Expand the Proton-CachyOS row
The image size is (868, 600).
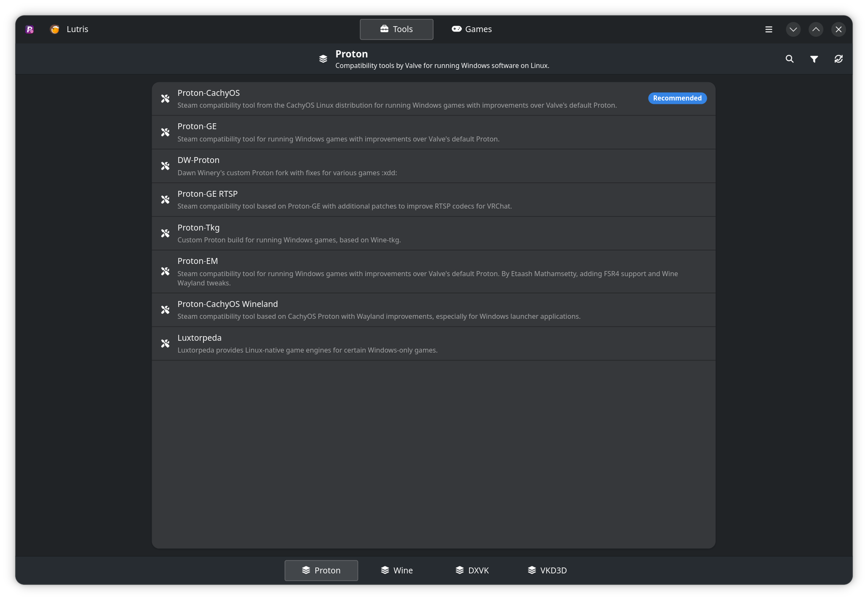tap(434, 98)
